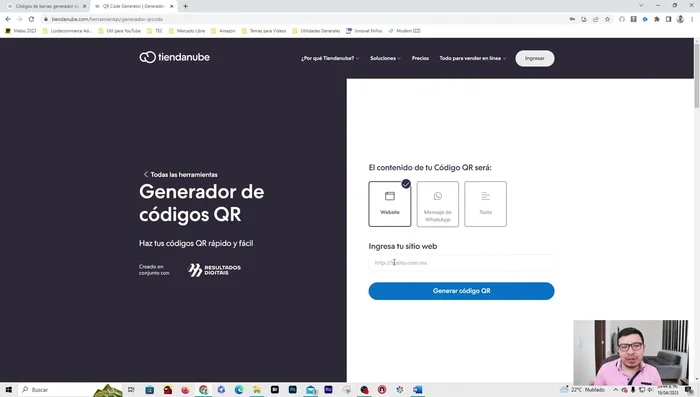Toggle the browser side panel
Screen dimensions: 700x397
pos(668,19)
